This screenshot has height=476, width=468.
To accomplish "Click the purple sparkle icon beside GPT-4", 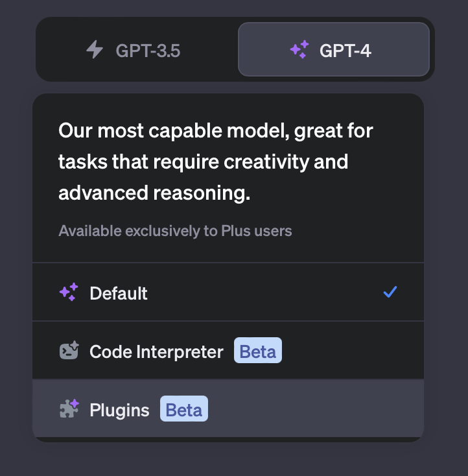I will [299, 50].
